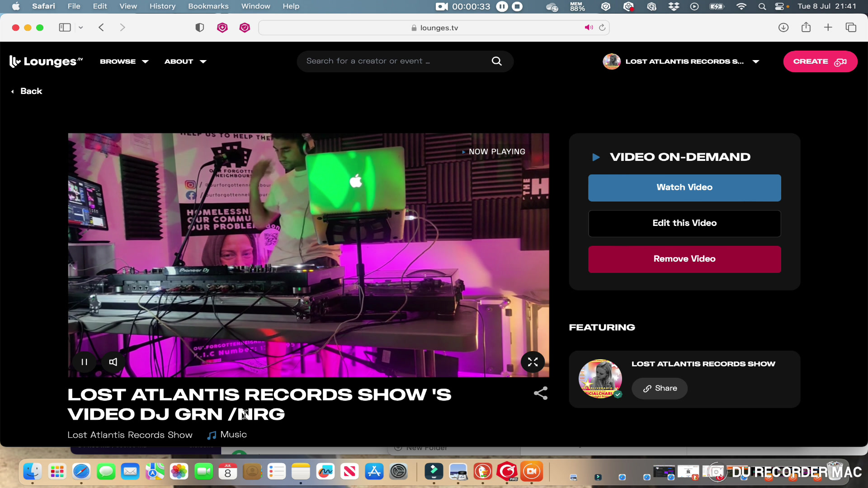Show the Safari tab overview

(851, 28)
